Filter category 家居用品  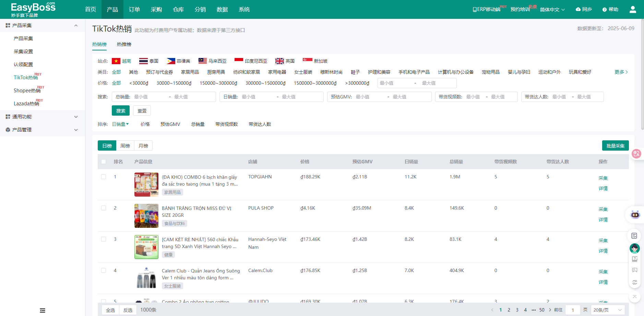pyautogui.click(x=190, y=72)
